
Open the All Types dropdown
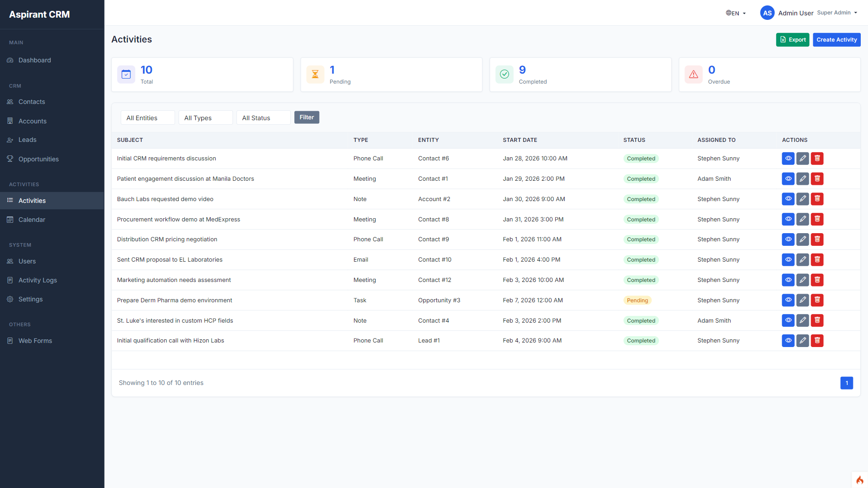point(205,117)
